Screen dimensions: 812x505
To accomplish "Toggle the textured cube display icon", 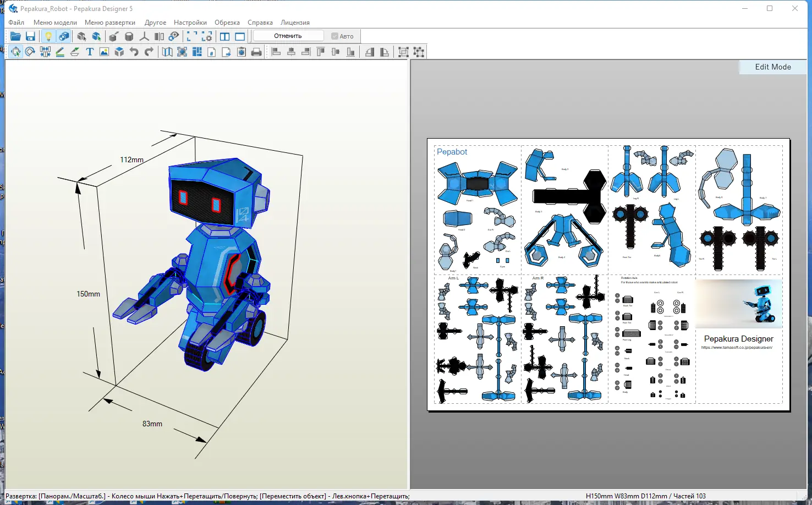I will pos(64,36).
